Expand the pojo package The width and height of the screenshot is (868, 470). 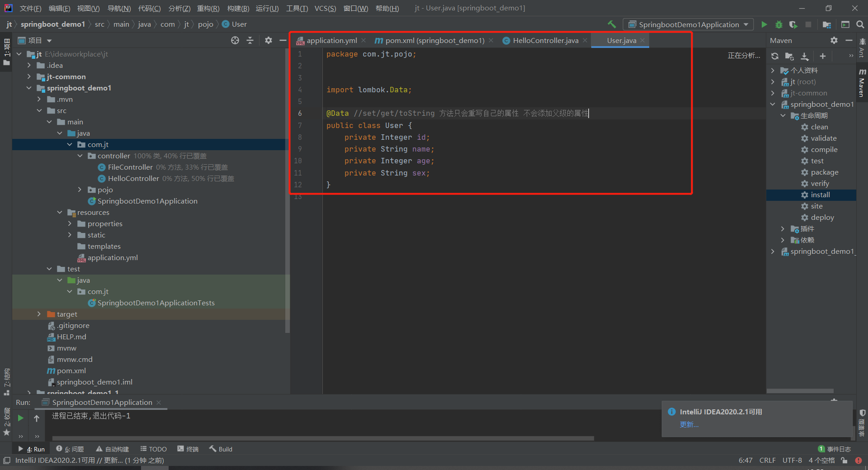click(80, 190)
